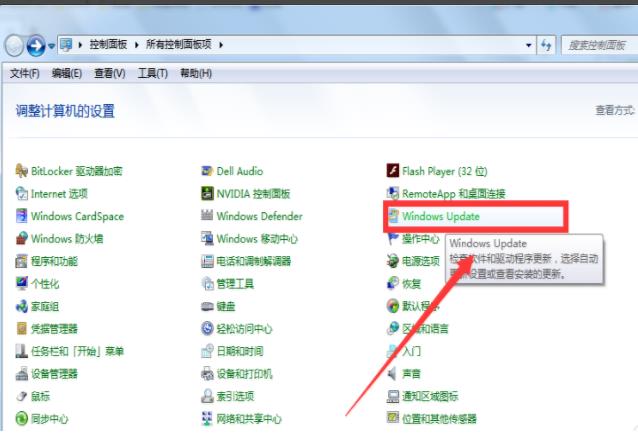Viewport: 638px width, 438px height.
Task: Open the 区域和语言 globe icon
Action: point(393,328)
